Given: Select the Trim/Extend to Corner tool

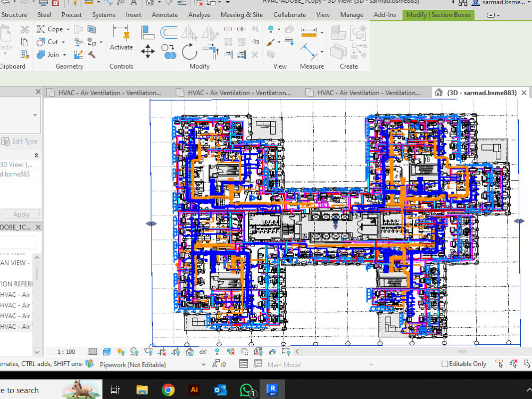Looking at the screenshot, I should (x=210, y=51).
